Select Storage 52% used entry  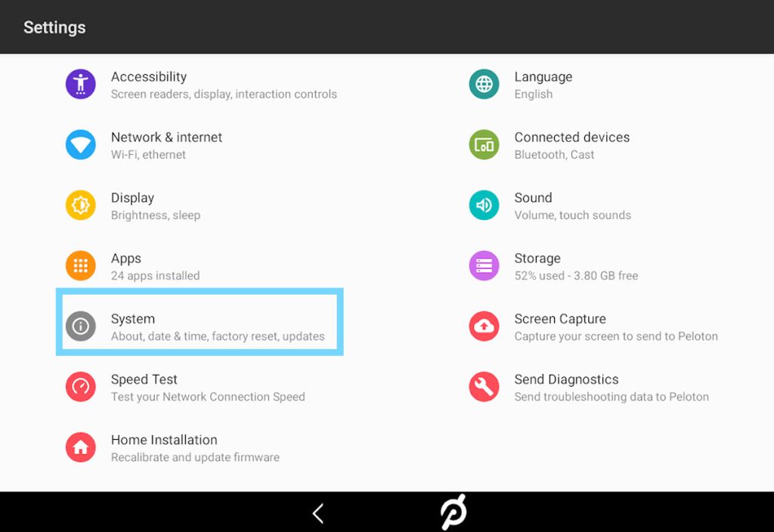602,266
